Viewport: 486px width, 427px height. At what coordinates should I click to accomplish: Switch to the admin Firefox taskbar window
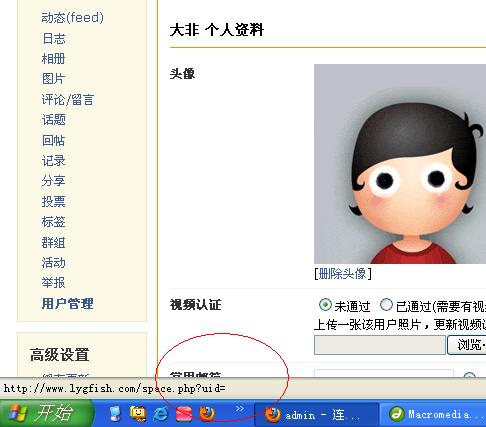pos(316,415)
